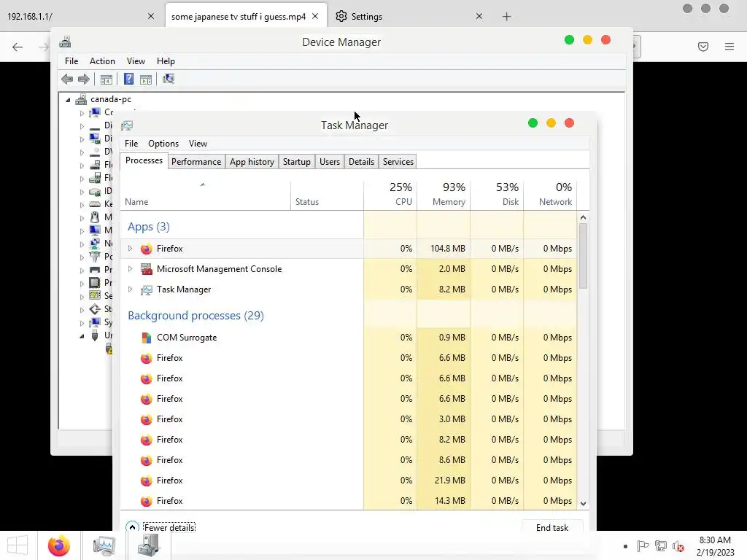Screen dimensions: 747x560
Task: Select Firefox background process using 21.9 MB
Action: 348,480
